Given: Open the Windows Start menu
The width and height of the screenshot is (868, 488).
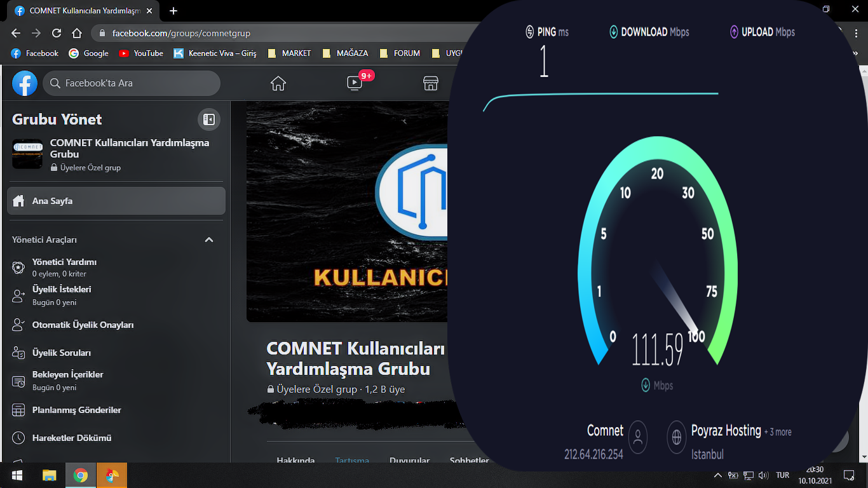Looking at the screenshot, I should tap(16, 475).
